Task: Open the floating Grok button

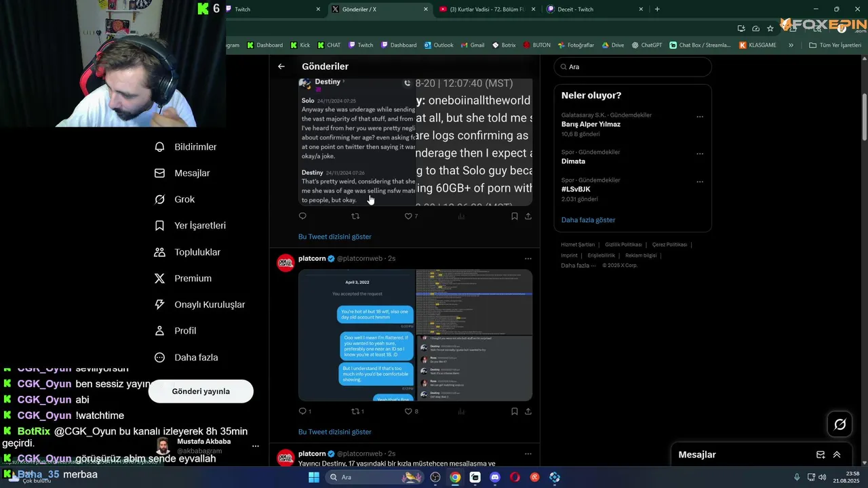Action: tap(840, 424)
